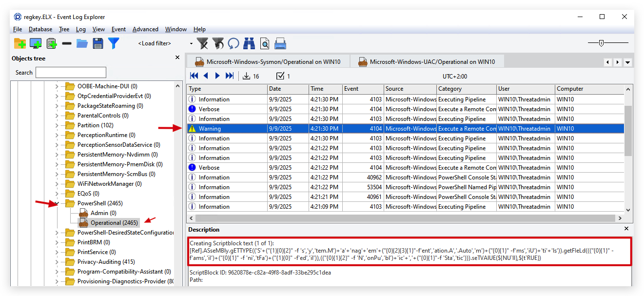Close the Description panel
This screenshot has height=296, width=644.
coord(626,229)
